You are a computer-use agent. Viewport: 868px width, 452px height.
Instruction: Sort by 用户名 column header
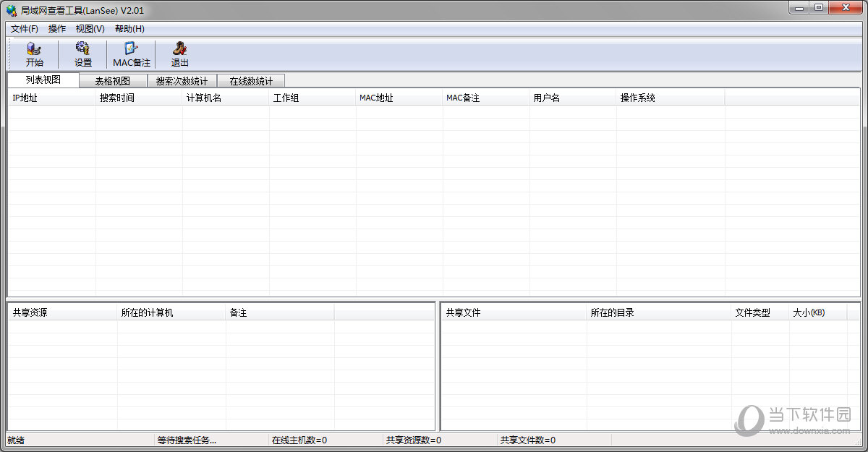click(x=573, y=98)
